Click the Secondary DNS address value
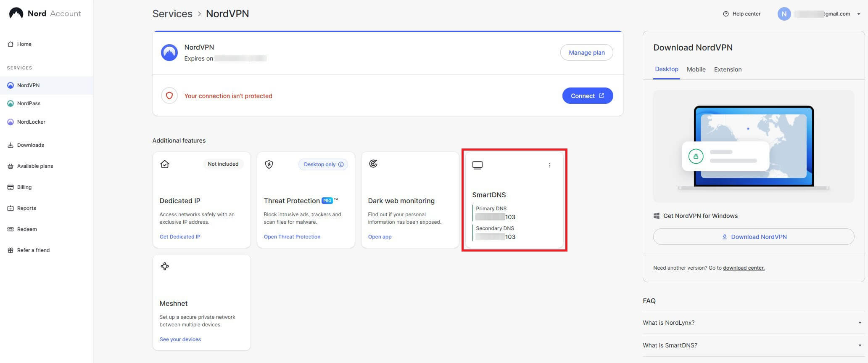 [495, 237]
